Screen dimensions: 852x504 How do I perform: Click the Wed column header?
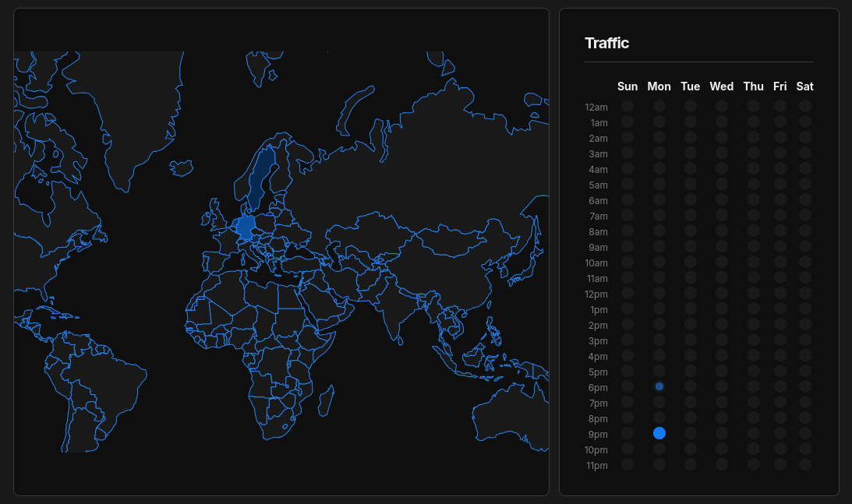tap(722, 86)
